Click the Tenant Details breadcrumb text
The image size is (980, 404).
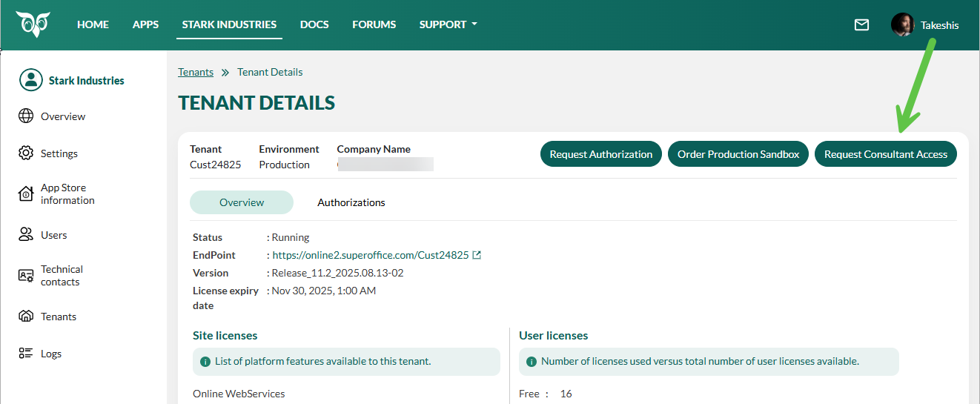[x=270, y=72]
